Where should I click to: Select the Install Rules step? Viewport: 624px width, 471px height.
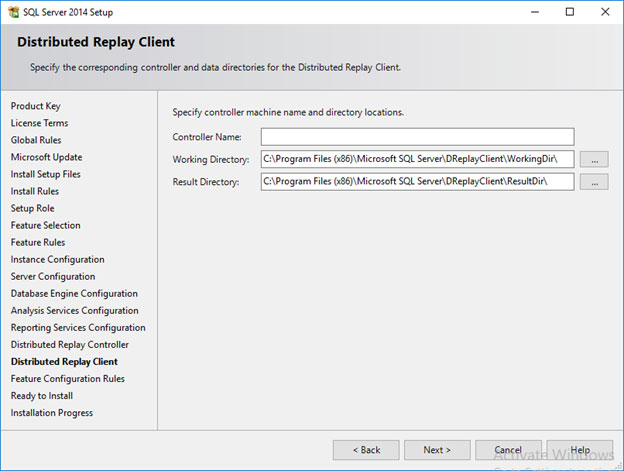coord(35,191)
